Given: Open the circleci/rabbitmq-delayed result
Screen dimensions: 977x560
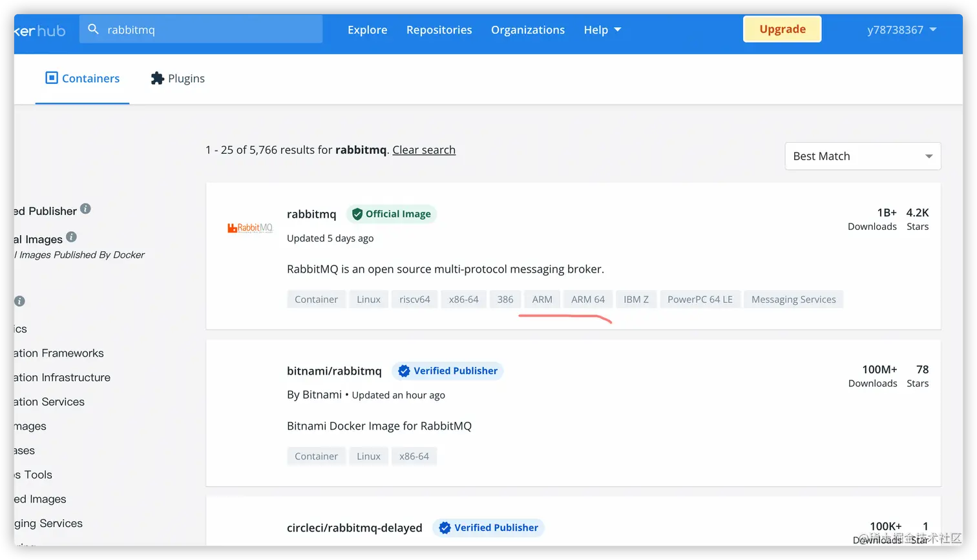Looking at the screenshot, I should (x=355, y=528).
